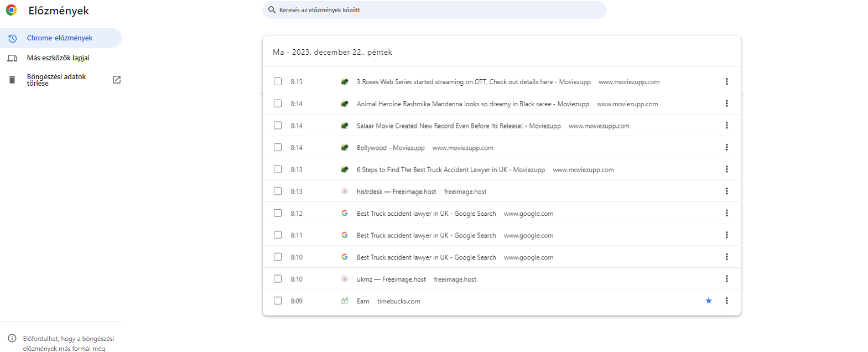This screenshot has height=352, width=868.
Task: Click in the Keresés az előzmények között search field
Action: click(x=434, y=10)
